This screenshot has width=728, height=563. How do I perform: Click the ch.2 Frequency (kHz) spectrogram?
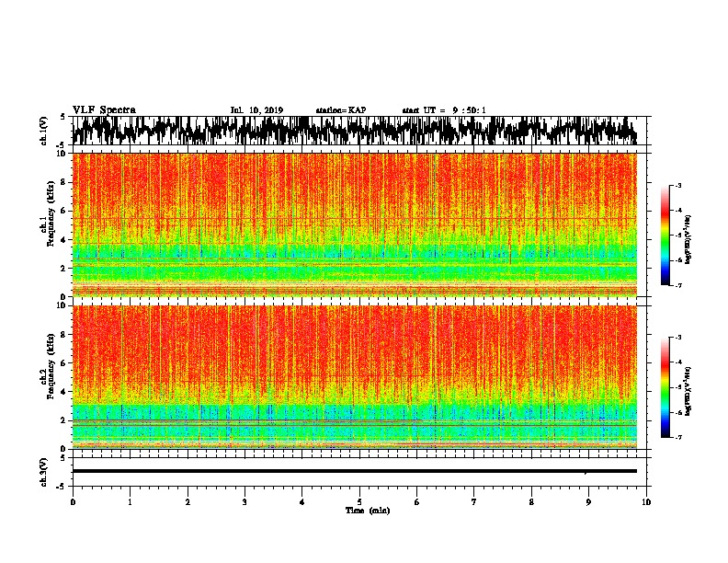(x=355, y=377)
